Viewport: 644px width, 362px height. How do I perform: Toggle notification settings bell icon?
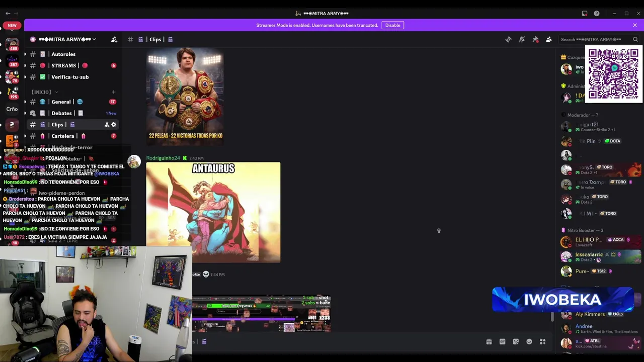coord(522,39)
